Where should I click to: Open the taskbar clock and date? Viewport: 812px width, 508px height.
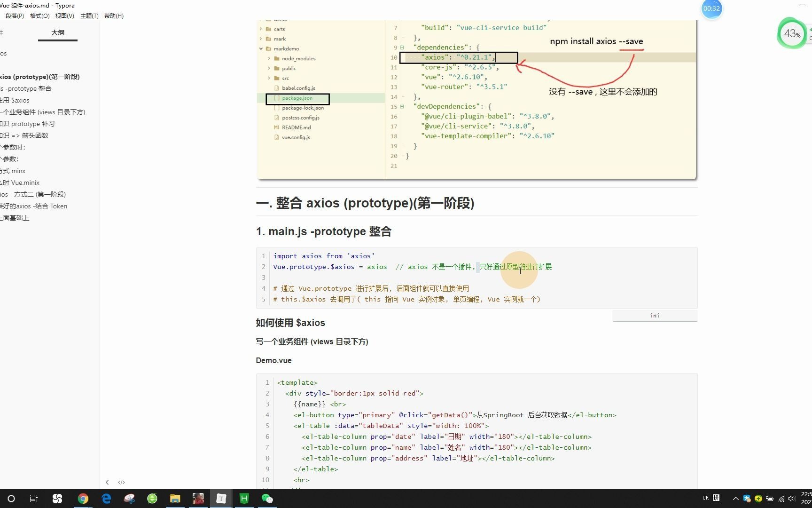pyautogui.click(x=806, y=498)
